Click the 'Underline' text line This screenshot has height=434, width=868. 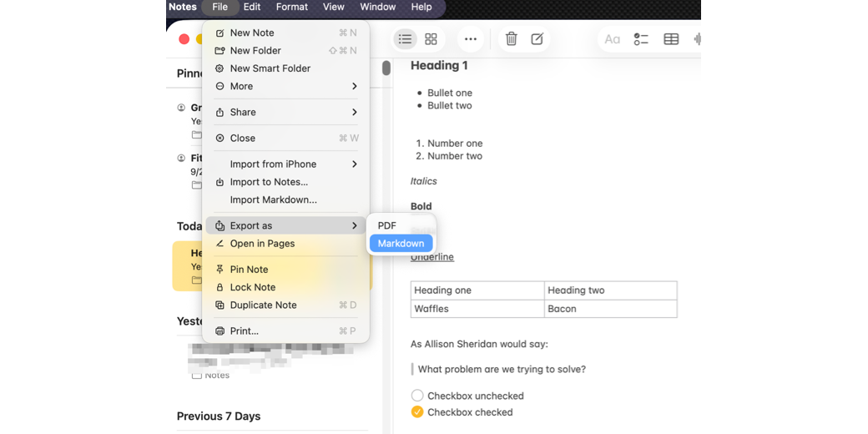[x=431, y=257]
